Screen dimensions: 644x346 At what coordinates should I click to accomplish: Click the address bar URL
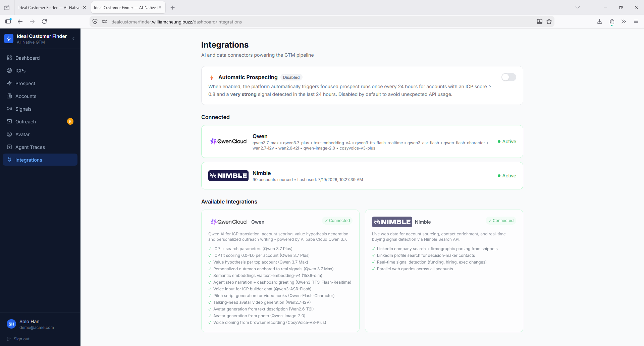[176, 22]
